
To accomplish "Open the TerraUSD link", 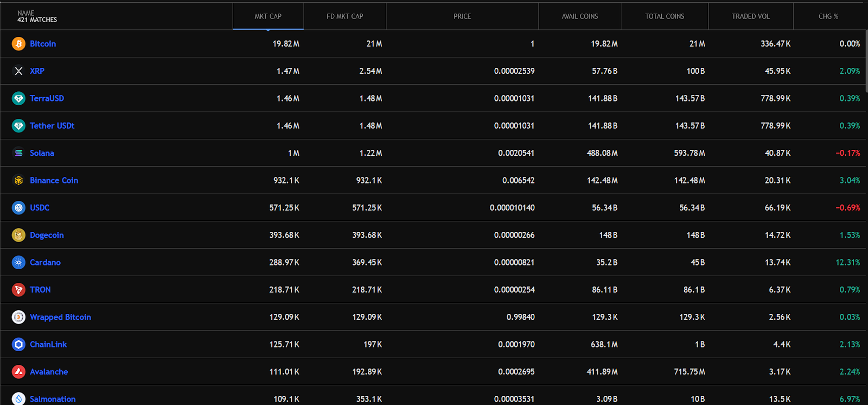I will point(47,98).
